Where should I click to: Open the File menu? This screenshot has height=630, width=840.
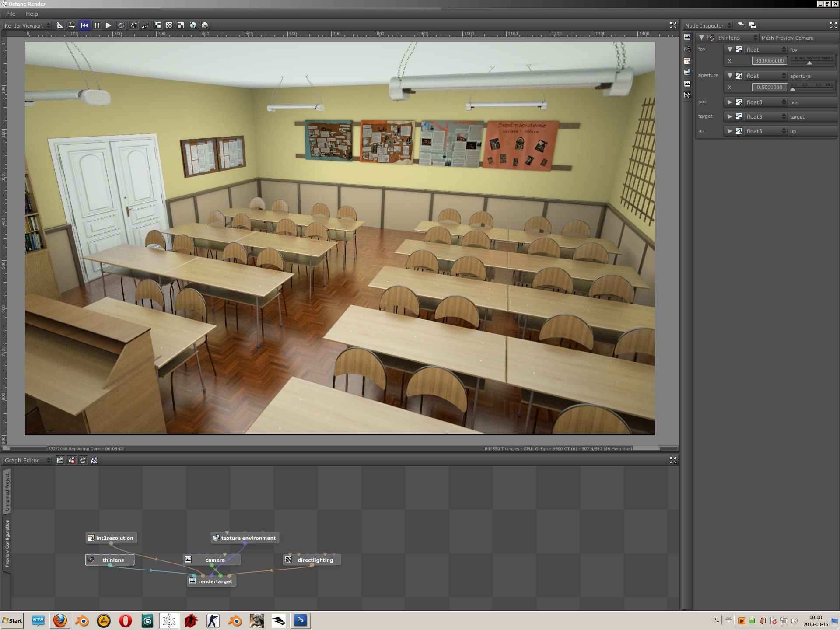(10, 14)
